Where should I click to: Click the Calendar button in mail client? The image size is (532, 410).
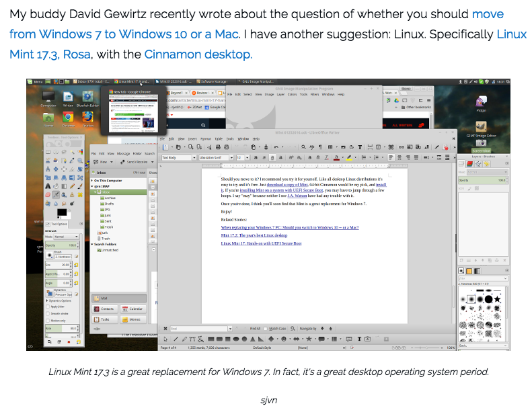pyautogui.click(x=133, y=309)
